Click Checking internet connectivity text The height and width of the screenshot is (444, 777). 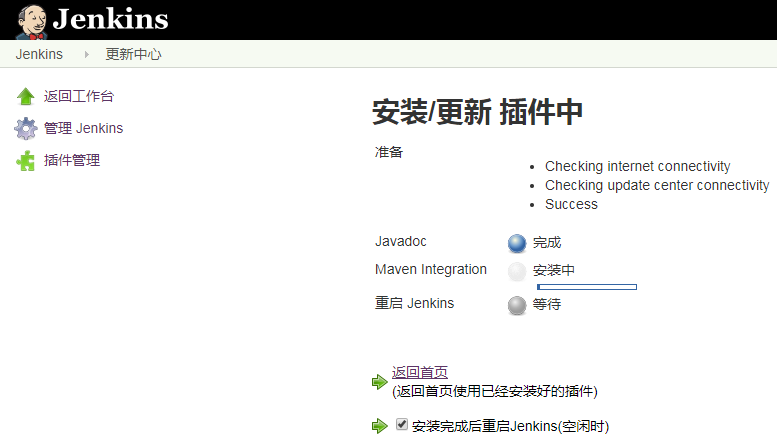point(637,166)
